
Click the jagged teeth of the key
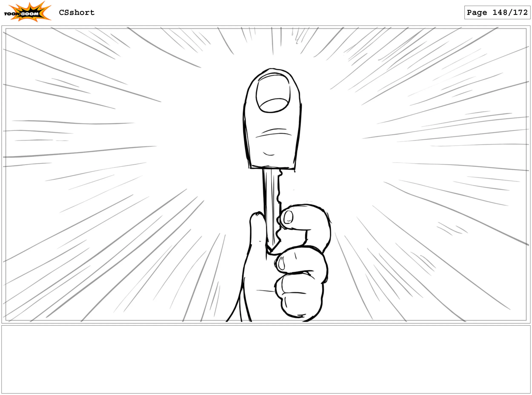(x=279, y=191)
